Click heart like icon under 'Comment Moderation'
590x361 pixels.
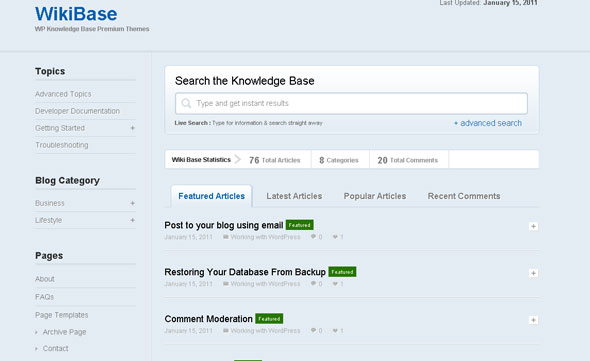click(x=335, y=331)
